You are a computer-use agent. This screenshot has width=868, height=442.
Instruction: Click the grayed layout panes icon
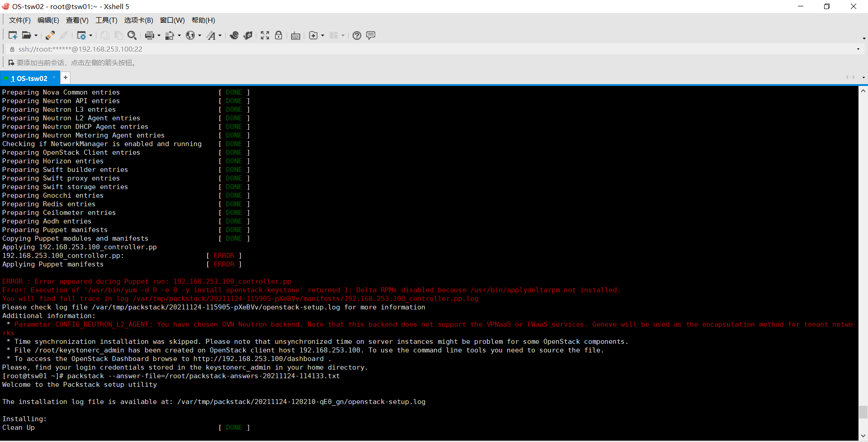click(334, 35)
